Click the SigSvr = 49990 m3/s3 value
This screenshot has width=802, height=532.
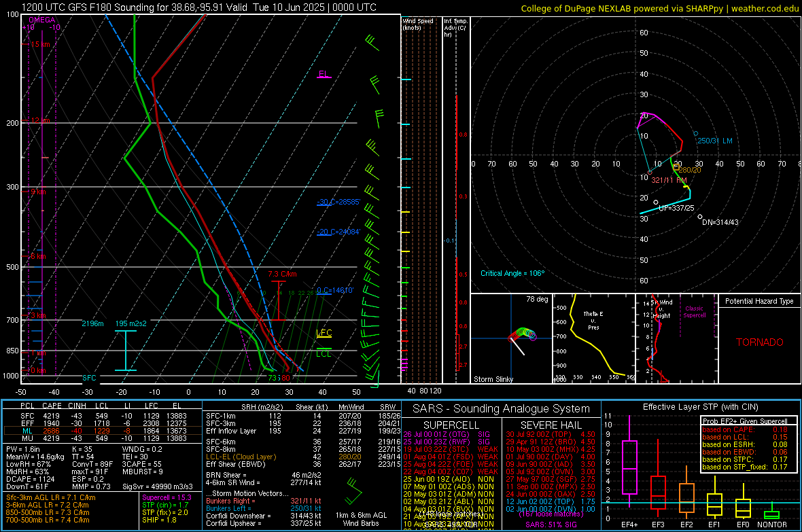(158, 486)
